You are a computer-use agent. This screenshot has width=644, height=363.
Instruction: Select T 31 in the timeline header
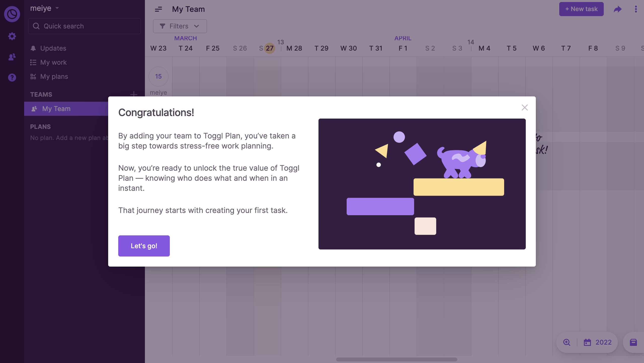coord(376,48)
